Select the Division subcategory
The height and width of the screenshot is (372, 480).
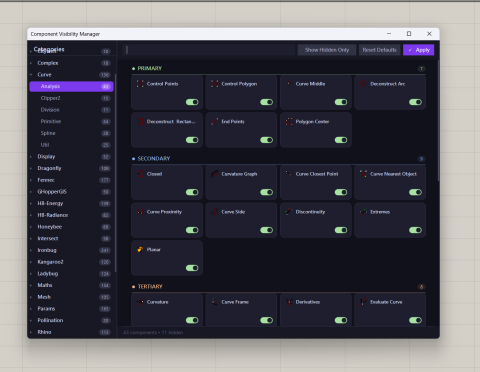tap(71, 110)
